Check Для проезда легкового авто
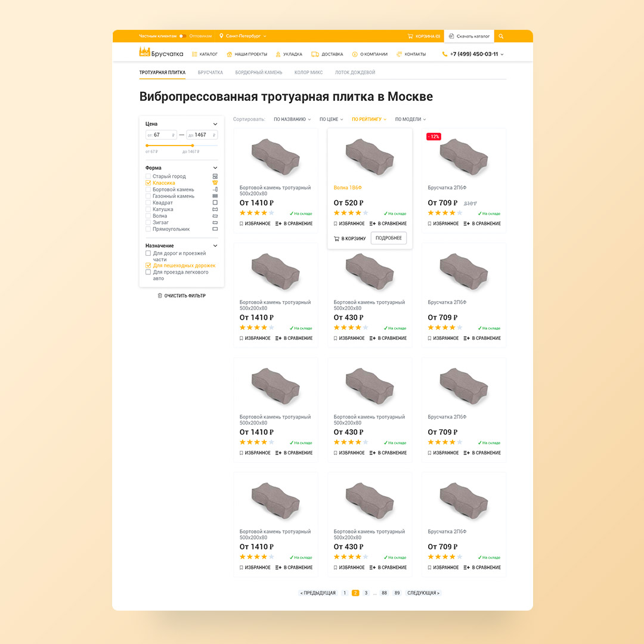Screen dimensions: 644x644 pos(148,272)
